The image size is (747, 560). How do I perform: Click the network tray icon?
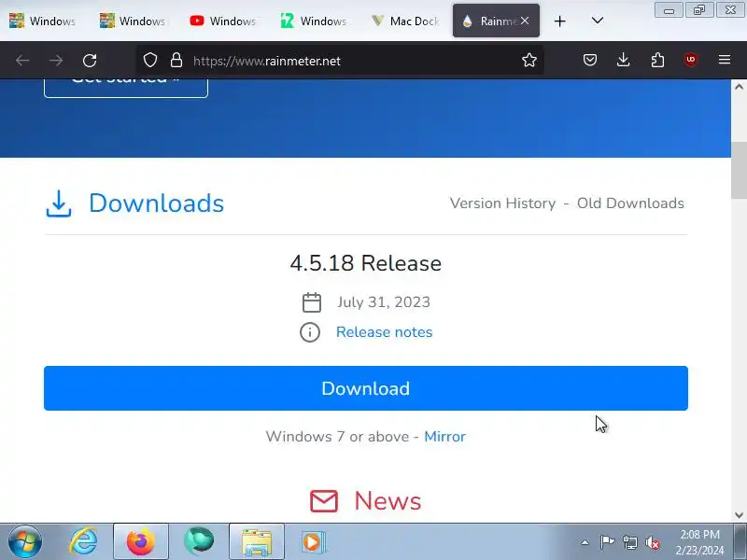[x=630, y=542]
